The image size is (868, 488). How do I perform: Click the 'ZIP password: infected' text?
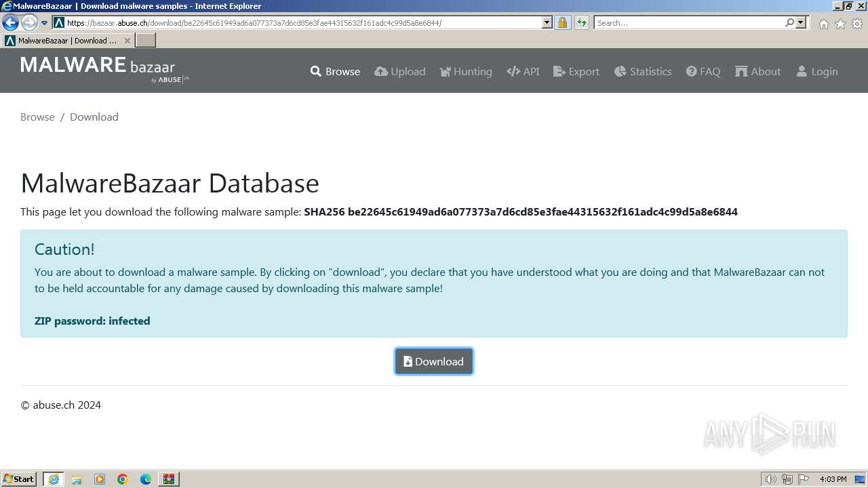(92, 321)
